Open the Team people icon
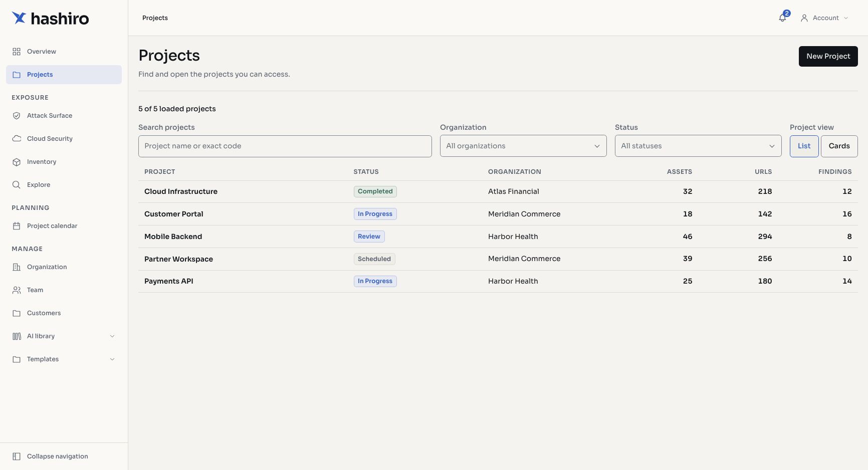868x470 pixels. (17, 290)
